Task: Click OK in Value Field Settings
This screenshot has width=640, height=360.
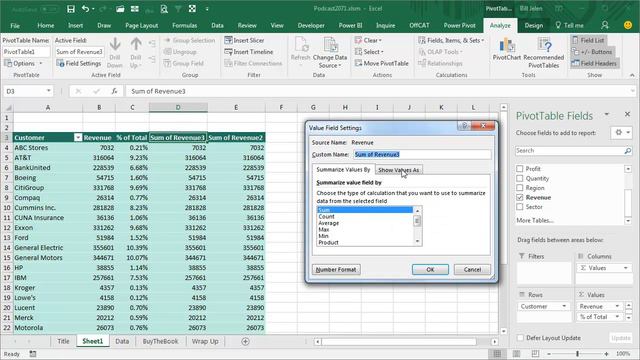Action: coord(430,269)
